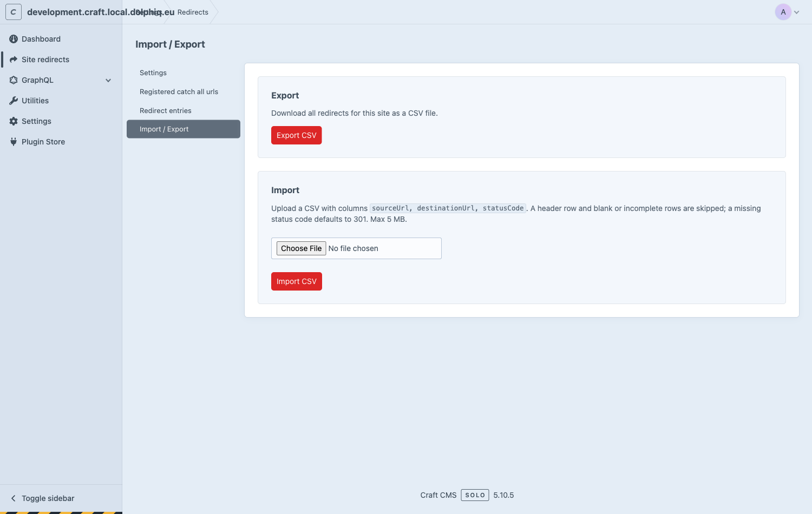Image resolution: width=812 pixels, height=514 pixels.
Task: Click the Import CSV button
Action: pos(297,281)
